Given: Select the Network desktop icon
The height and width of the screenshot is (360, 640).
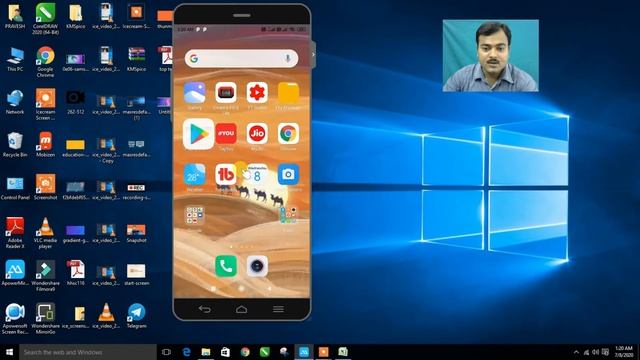Looking at the screenshot, I should tap(15, 102).
